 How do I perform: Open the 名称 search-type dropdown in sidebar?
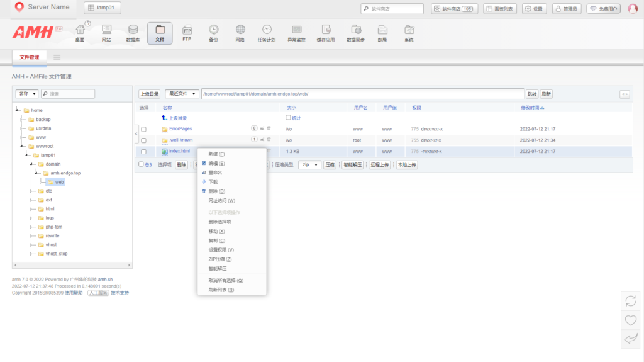[27, 94]
